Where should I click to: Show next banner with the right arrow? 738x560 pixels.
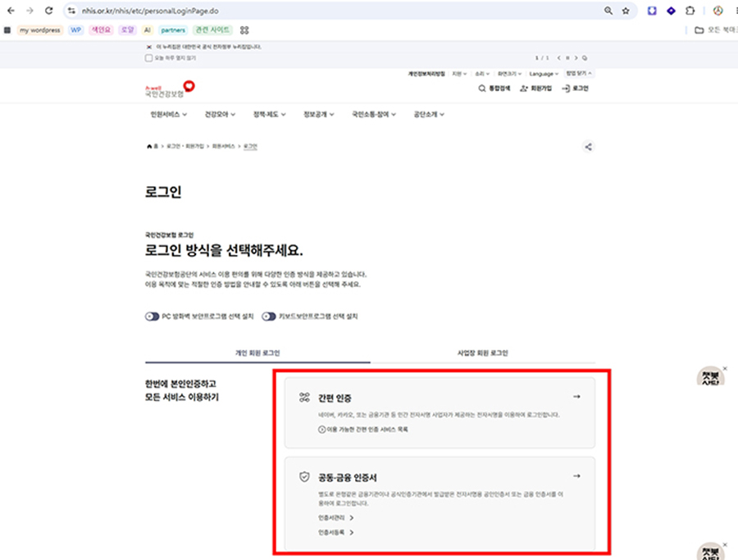(576, 58)
